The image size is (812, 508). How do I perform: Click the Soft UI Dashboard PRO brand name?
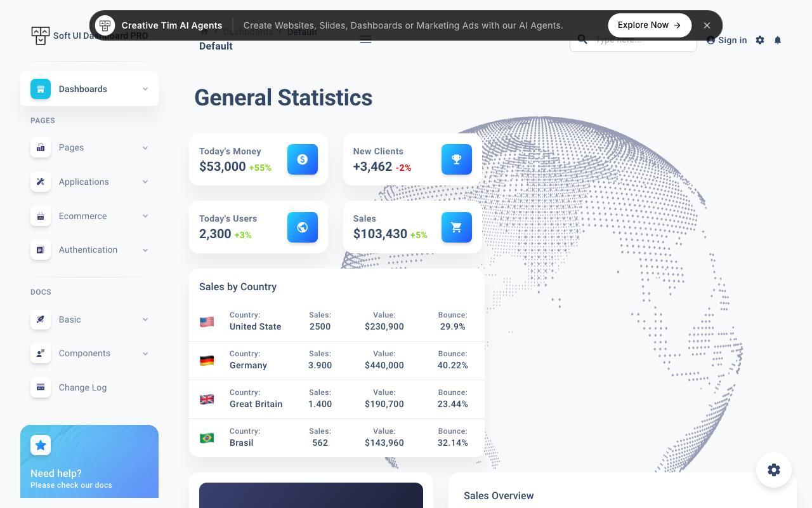(101, 36)
